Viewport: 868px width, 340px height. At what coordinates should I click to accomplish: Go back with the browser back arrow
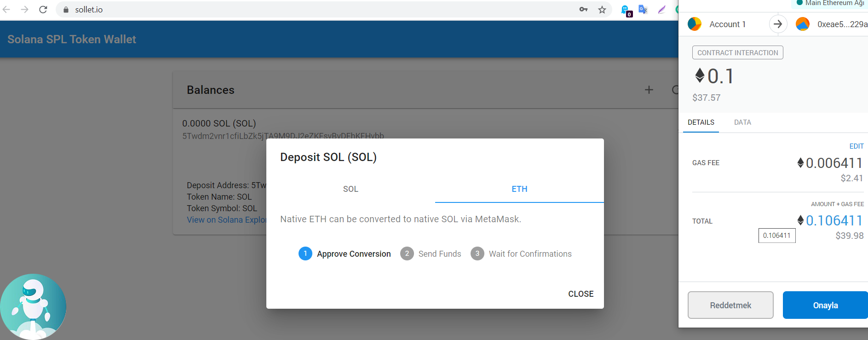pyautogui.click(x=6, y=9)
